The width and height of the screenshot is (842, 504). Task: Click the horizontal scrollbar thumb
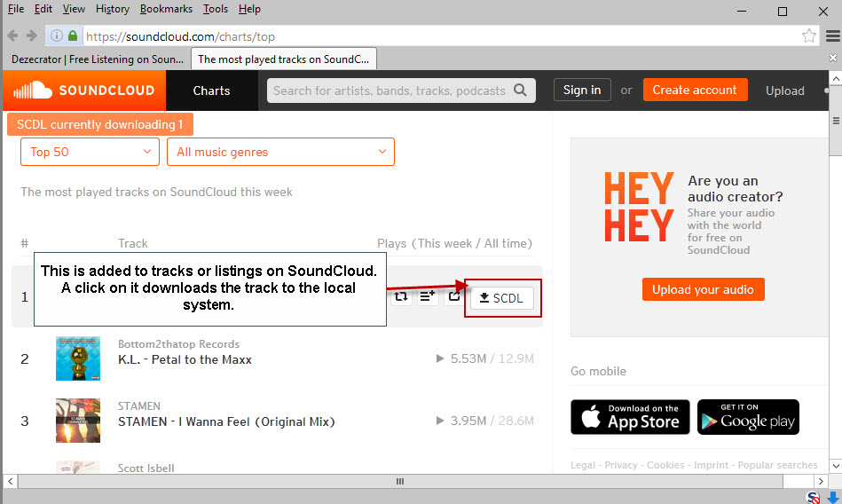coord(400,482)
